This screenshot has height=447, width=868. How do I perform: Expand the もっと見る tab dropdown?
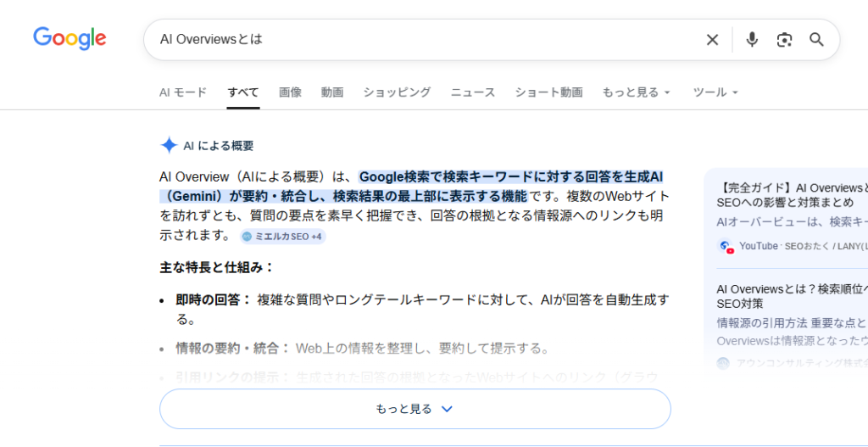(636, 92)
